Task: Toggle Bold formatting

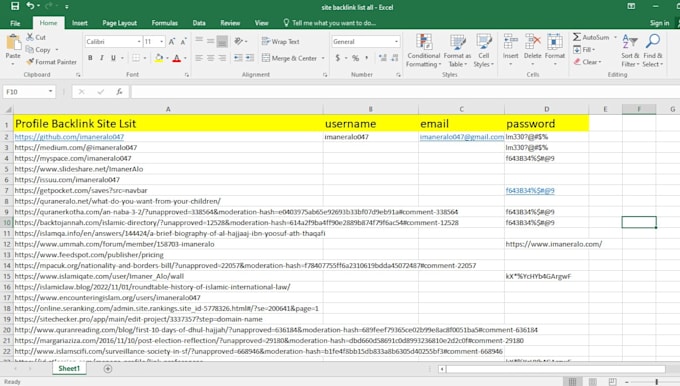Action: click(90, 58)
